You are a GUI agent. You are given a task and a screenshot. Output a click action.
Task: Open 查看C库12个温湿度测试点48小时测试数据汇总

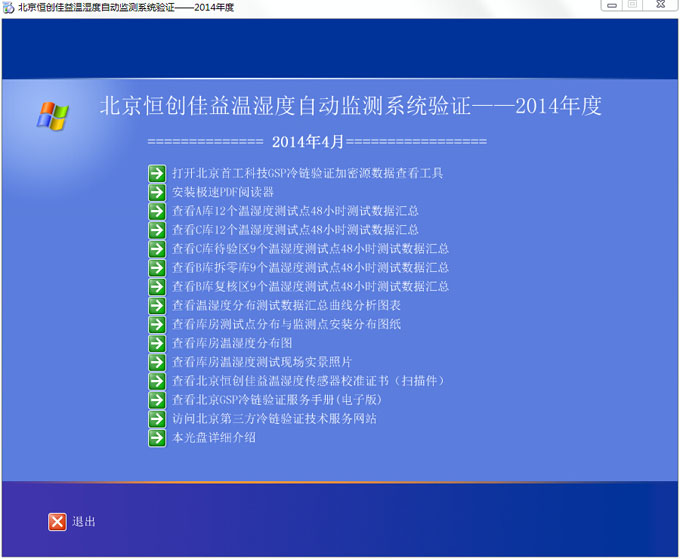click(x=295, y=230)
